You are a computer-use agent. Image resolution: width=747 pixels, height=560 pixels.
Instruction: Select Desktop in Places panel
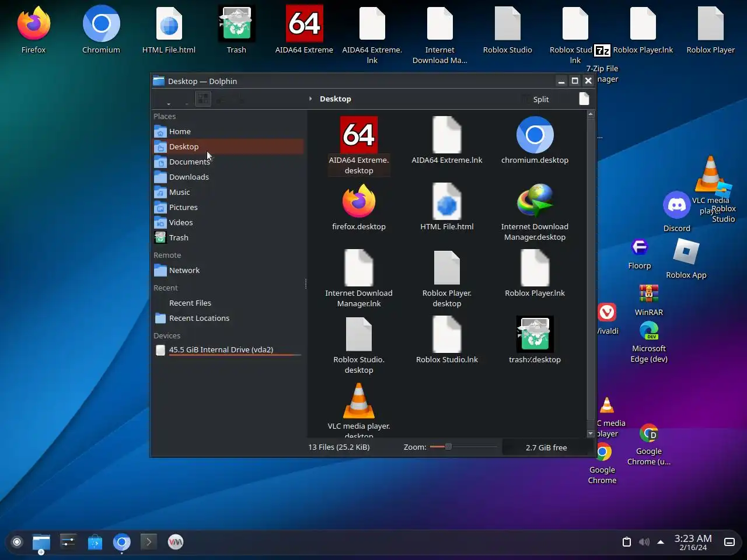coord(228,146)
